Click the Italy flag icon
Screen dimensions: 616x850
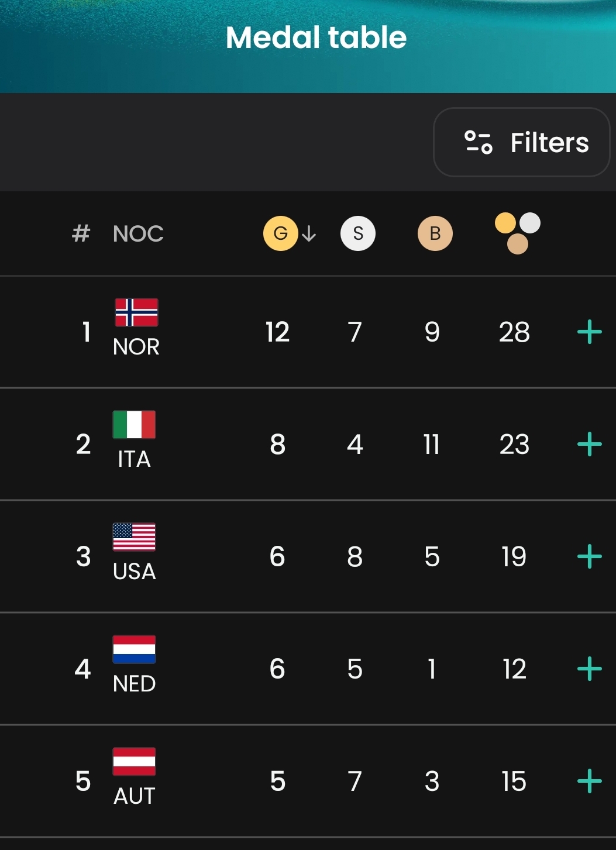coord(135,425)
